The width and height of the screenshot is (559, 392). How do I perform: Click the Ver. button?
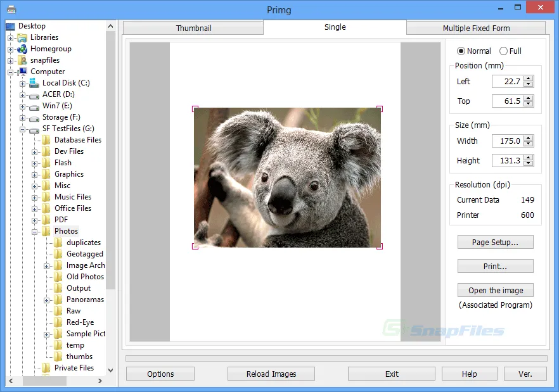pos(525,374)
